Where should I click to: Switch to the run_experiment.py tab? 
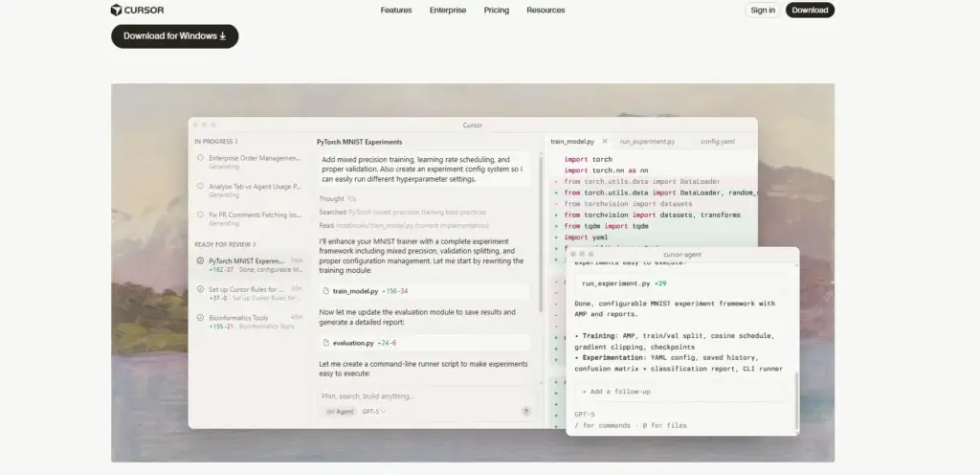(648, 142)
